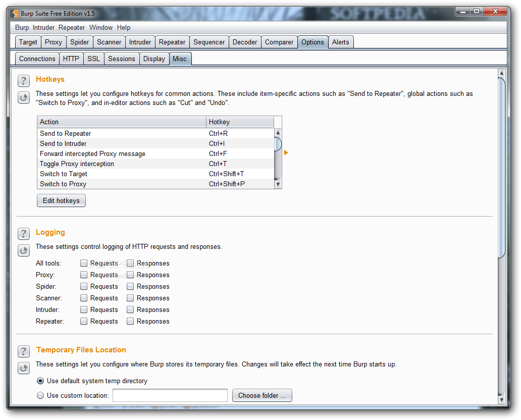The width and height of the screenshot is (521, 420).
Task: Open the Comparer tab
Action: click(279, 42)
